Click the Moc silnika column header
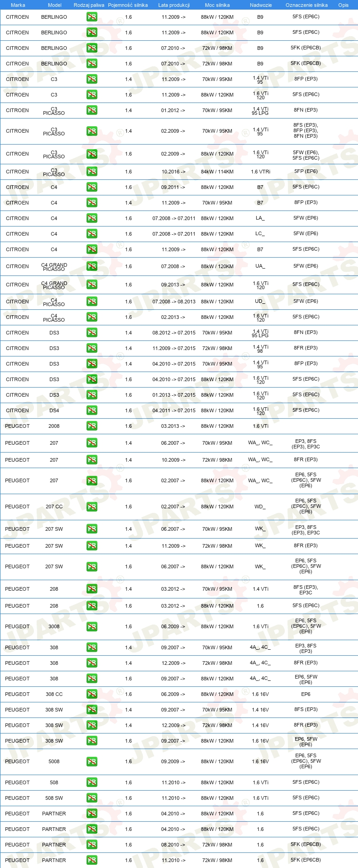358x868 pixels. click(217, 5)
